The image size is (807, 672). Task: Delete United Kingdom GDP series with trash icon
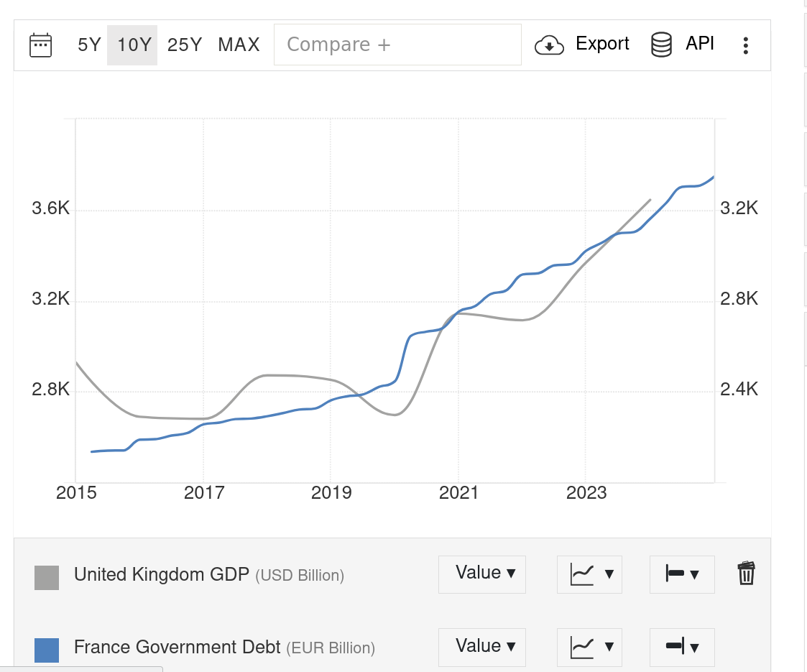(x=746, y=574)
